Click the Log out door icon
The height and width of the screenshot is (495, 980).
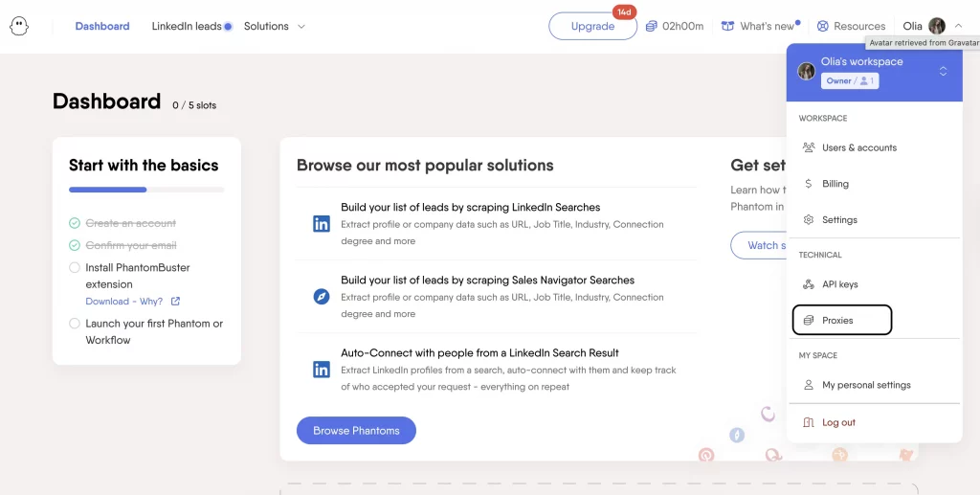pos(809,422)
